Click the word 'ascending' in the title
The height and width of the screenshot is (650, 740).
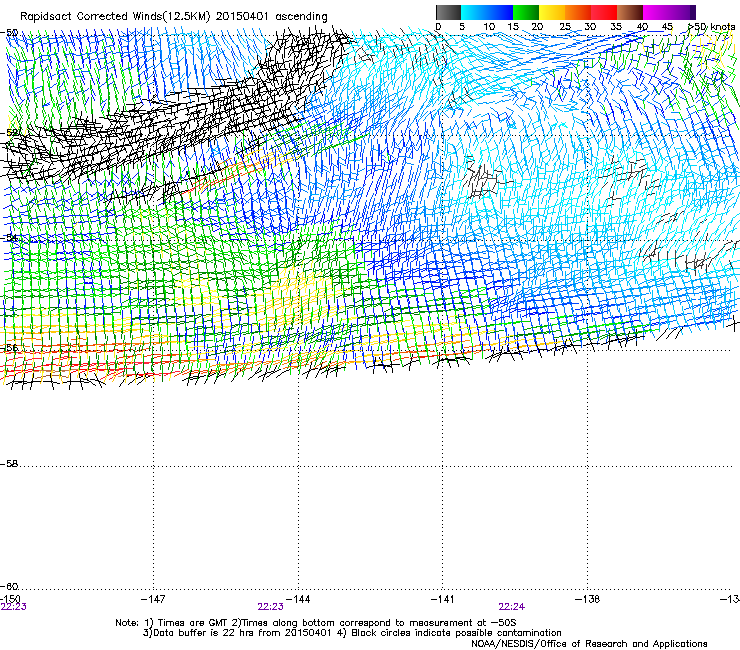click(301, 17)
